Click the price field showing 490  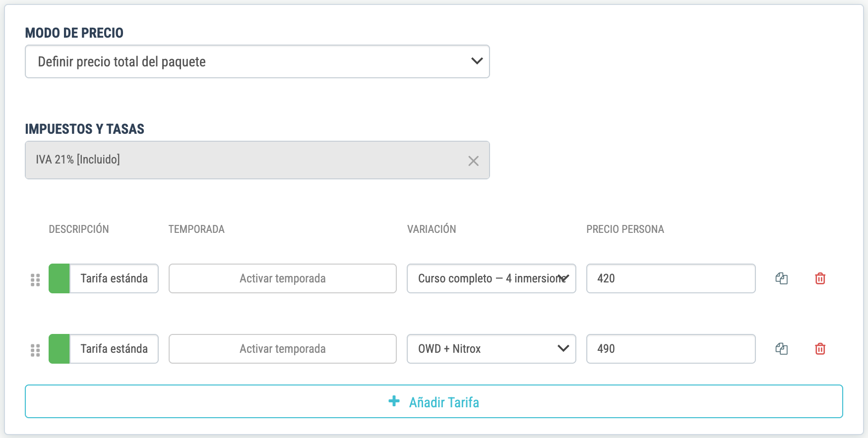pyautogui.click(x=671, y=349)
